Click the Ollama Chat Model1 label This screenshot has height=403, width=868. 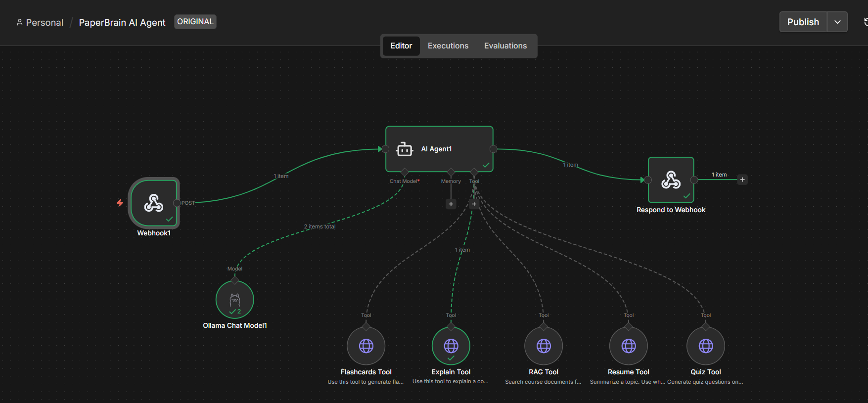pyautogui.click(x=235, y=325)
